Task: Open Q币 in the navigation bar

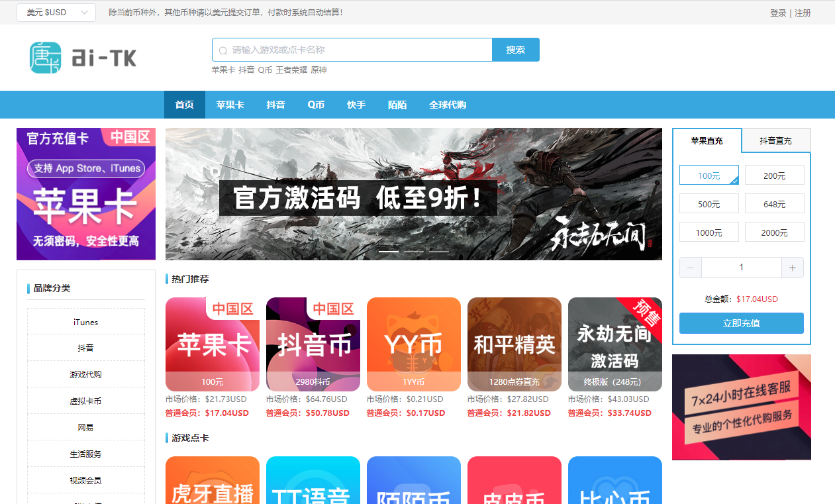Action: click(316, 105)
